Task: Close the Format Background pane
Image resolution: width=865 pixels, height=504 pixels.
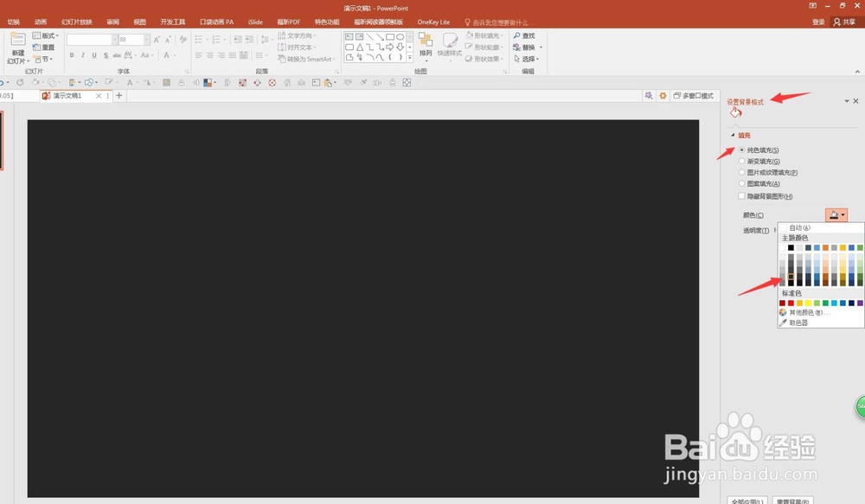Action: click(x=855, y=101)
